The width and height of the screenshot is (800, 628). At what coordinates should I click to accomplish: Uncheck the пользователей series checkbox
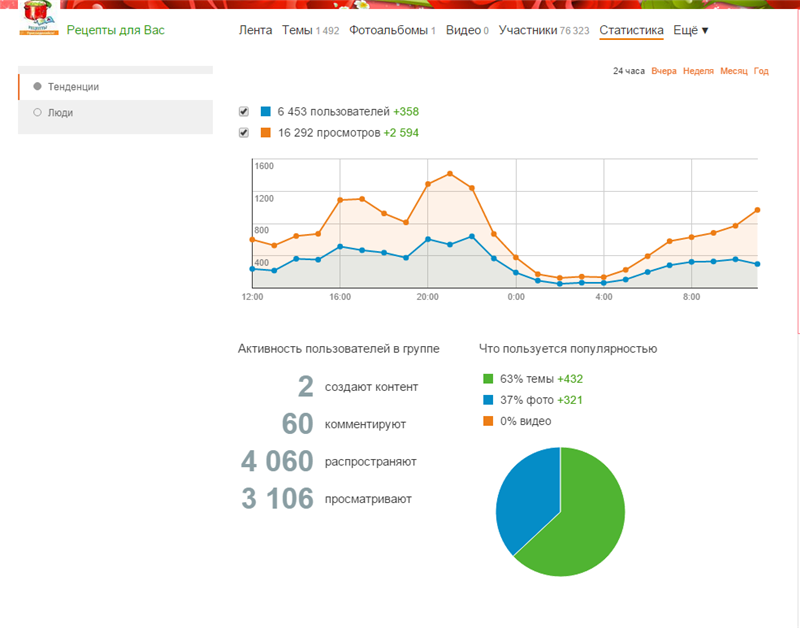(244, 111)
